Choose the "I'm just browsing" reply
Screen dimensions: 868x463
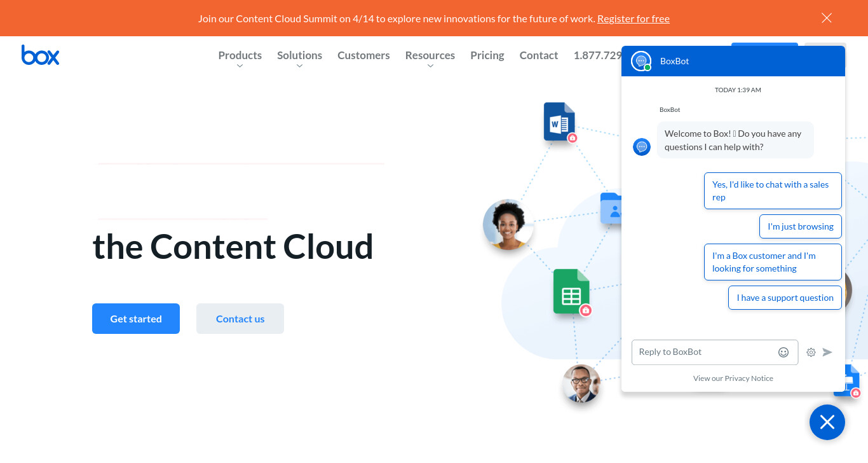point(801,226)
